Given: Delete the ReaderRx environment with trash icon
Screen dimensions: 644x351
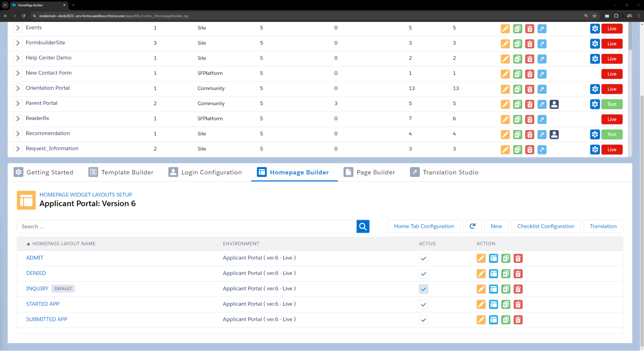Looking at the screenshot, I should tap(529, 119).
